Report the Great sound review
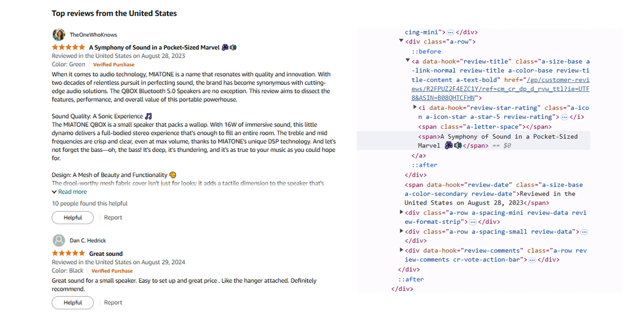644x321 pixels. click(x=113, y=302)
